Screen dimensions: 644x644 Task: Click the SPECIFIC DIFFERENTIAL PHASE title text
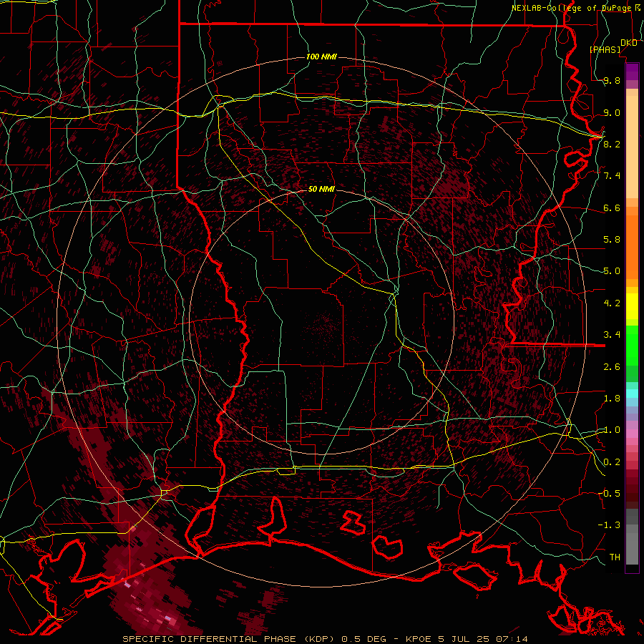[x=209, y=639]
